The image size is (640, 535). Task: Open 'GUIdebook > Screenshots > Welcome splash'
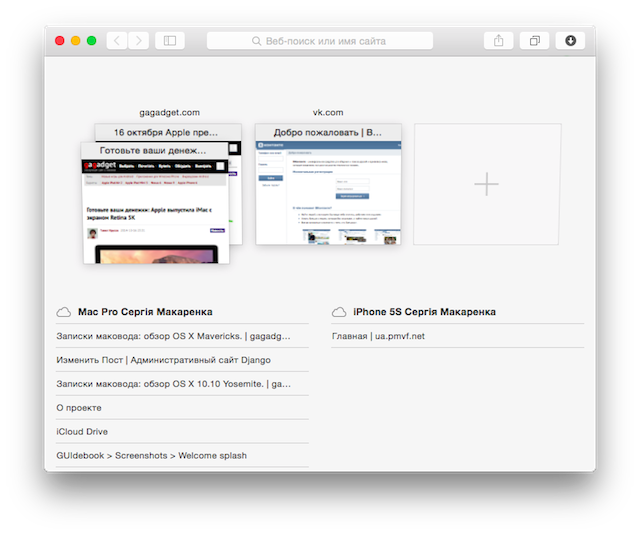click(182, 455)
